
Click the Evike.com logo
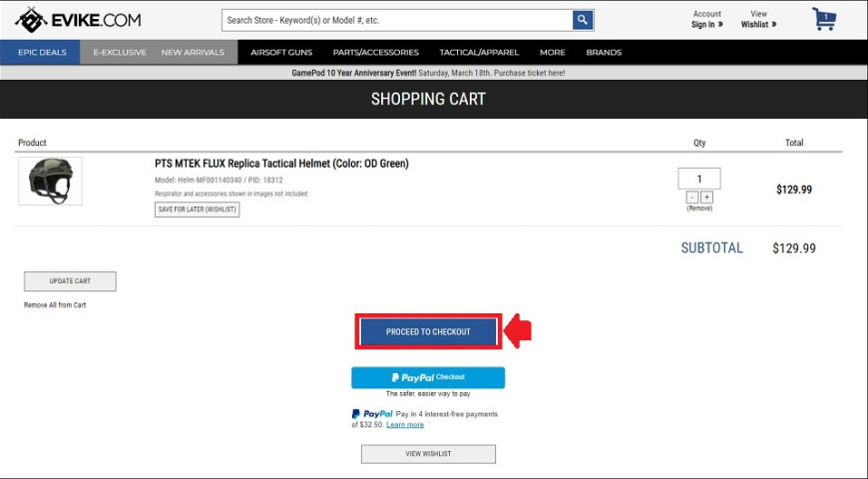tap(78, 21)
